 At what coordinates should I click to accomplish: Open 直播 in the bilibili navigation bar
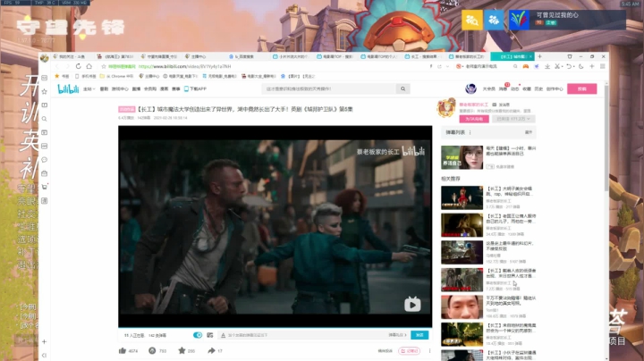pos(136,89)
